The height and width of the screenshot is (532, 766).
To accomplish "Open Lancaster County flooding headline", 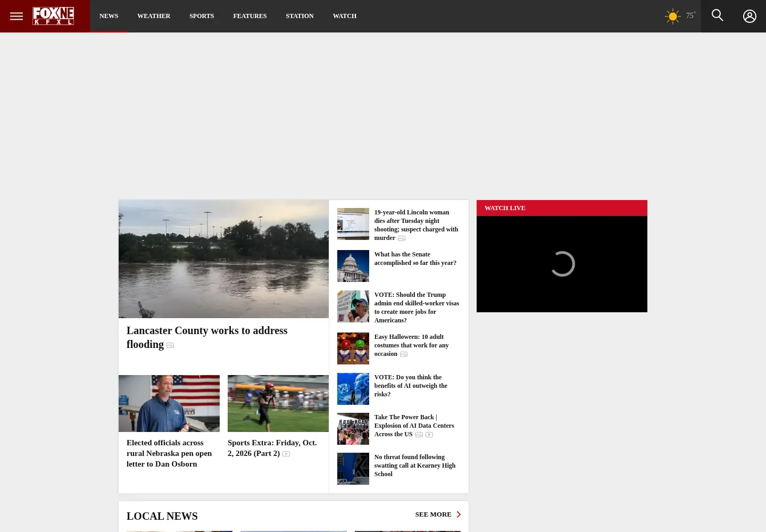I will pyautogui.click(x=207, y=337).
